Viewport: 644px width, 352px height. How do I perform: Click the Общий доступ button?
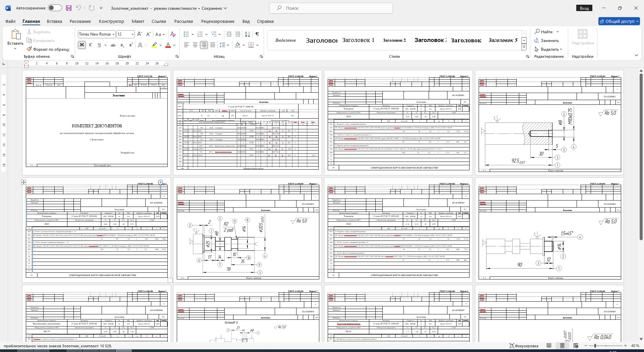click(x=619, y=21)
